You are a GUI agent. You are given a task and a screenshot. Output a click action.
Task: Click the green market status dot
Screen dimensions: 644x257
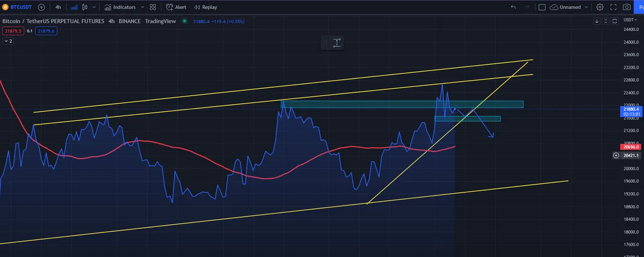point(185,21)
